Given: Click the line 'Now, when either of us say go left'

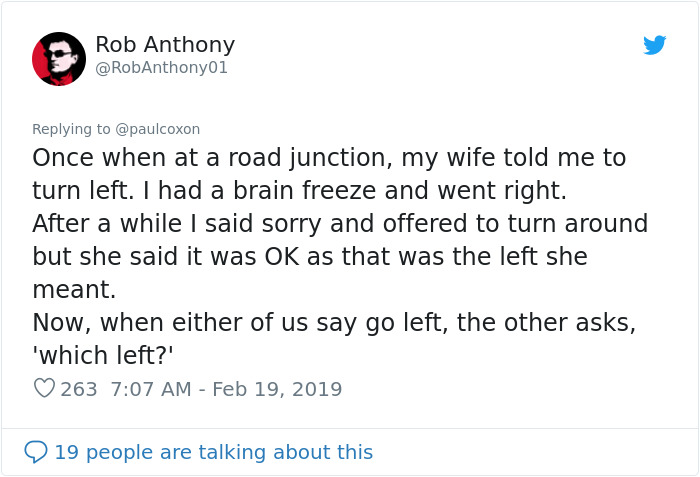Looking at the screenshot, I should click(x=334, y=323).
